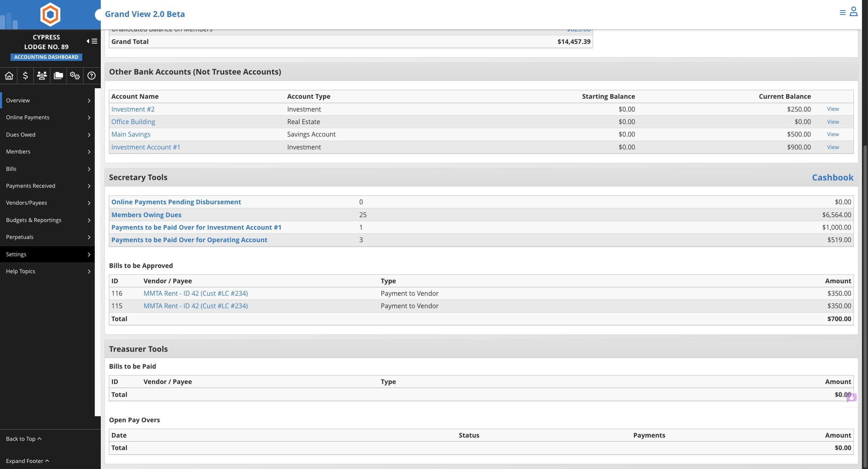Click Back to Top

click(24, 439)
